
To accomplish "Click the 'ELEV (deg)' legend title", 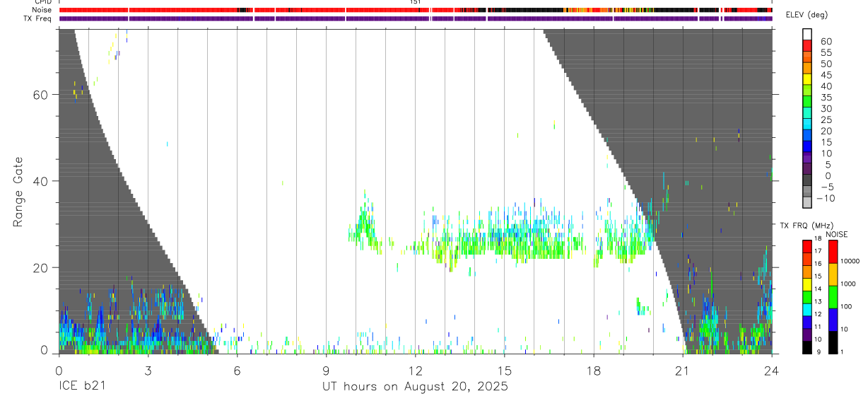I will (x=807, y=15).
